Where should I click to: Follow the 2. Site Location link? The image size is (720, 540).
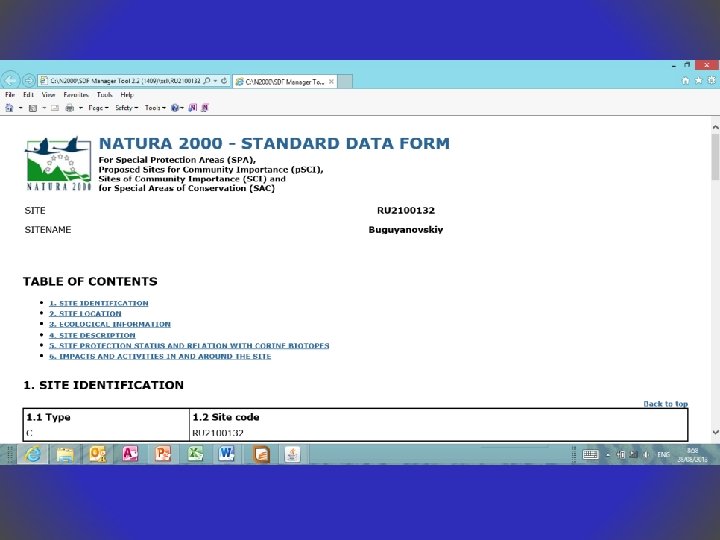click(85, 314)
